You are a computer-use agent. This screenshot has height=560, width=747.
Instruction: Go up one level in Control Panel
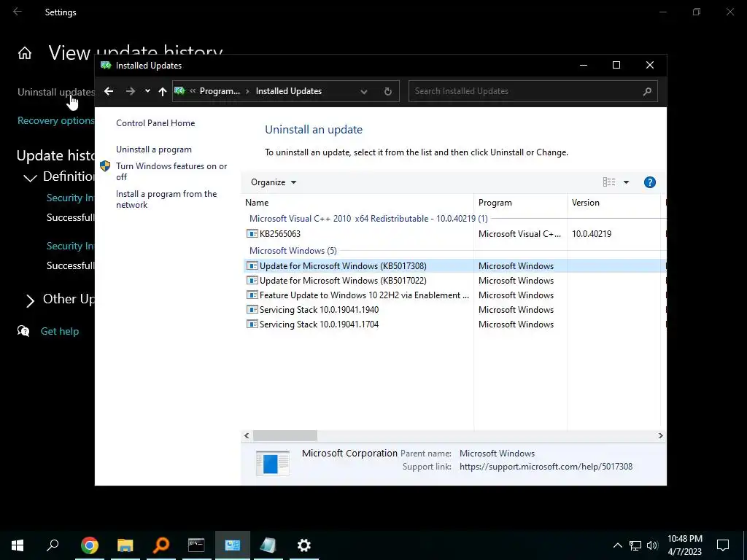click(x=163, y=91)
